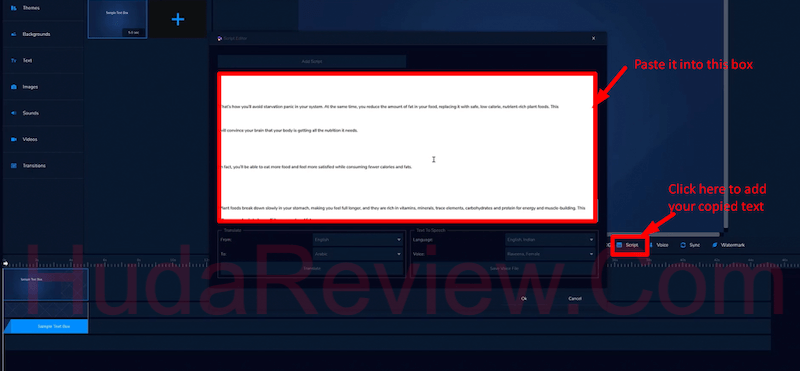The height and width of the screenshot is (371, 800).
Task: Click the line "In fact, you'll be able"
Action: (316, 167)
